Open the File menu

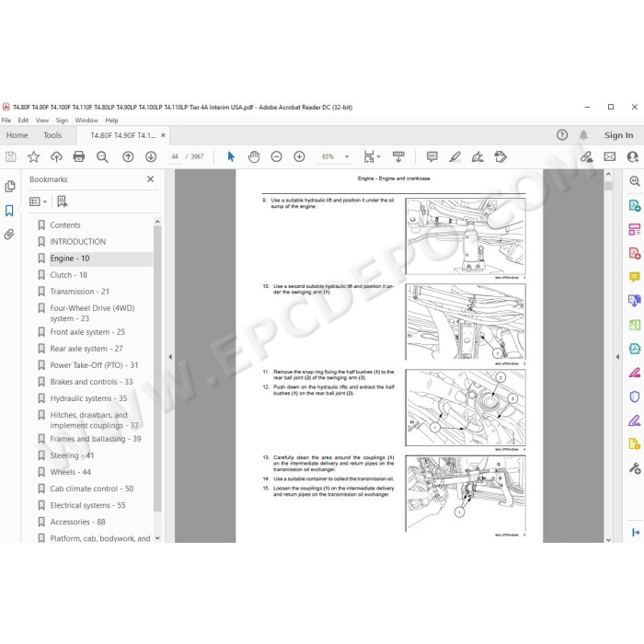(6, 121)
